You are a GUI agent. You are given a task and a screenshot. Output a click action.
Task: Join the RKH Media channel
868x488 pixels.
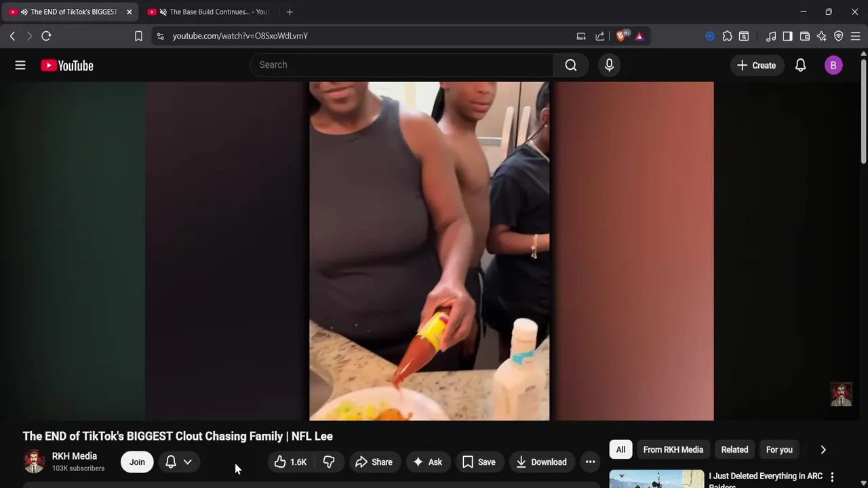pyautogui.click(x=137, y=462)
